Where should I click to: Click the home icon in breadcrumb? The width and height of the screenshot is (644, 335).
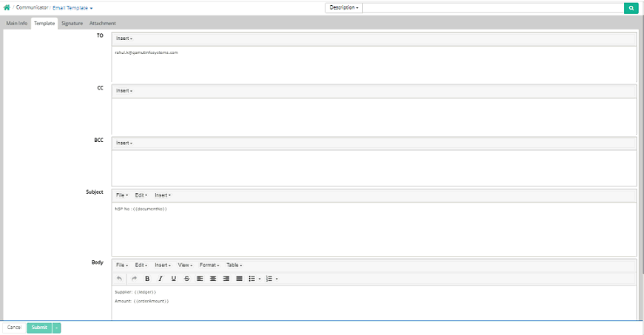7,7
